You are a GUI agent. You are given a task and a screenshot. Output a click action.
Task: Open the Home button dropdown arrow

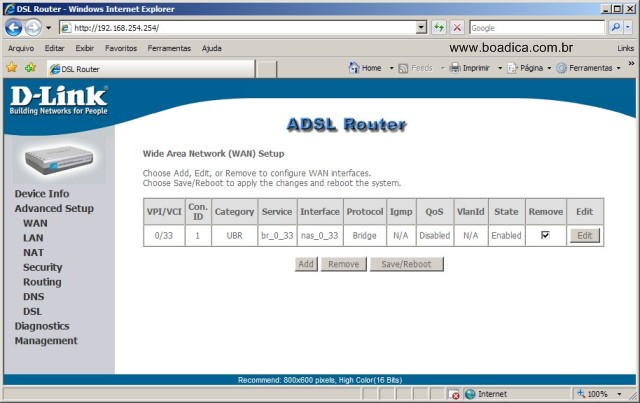pyautogui.click(x=391, y=68)
